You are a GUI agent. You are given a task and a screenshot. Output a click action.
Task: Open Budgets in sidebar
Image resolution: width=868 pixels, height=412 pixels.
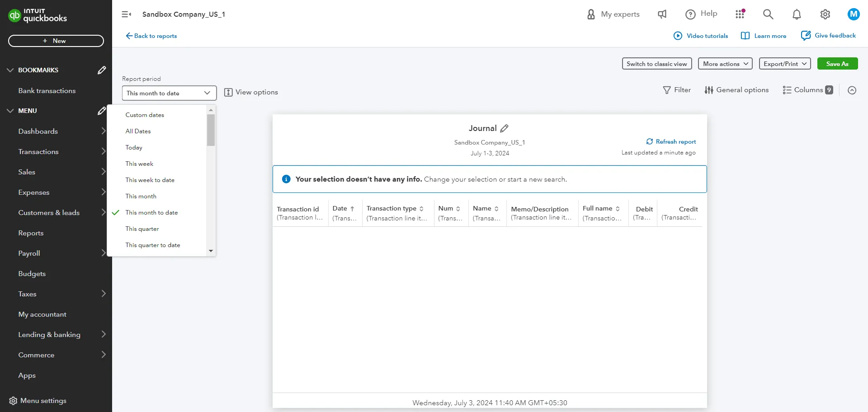pos(32,273)
